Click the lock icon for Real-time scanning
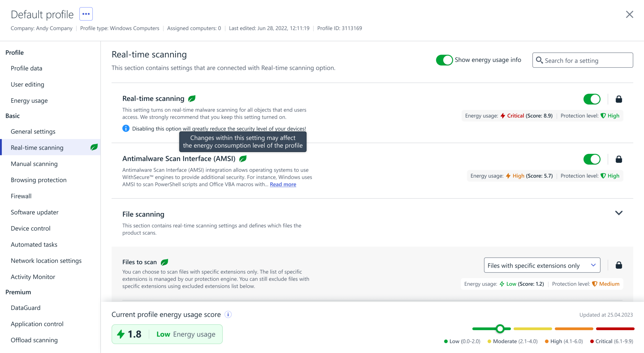The width and height of the screenshot is (644, 353). pyautogui.click(x=619, y=99)
